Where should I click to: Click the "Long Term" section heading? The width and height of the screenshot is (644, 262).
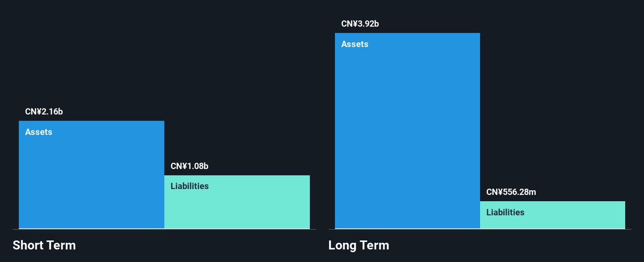pos(358,245)
